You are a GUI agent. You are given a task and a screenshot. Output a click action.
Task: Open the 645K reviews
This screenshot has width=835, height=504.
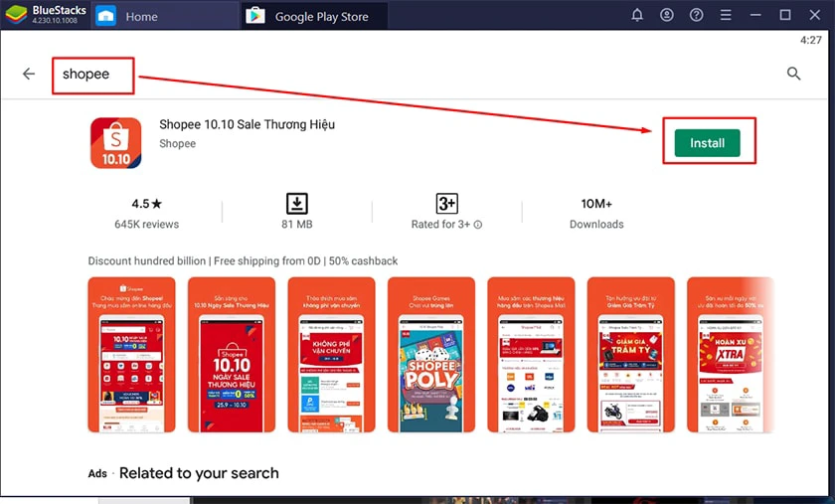[146, 225]
